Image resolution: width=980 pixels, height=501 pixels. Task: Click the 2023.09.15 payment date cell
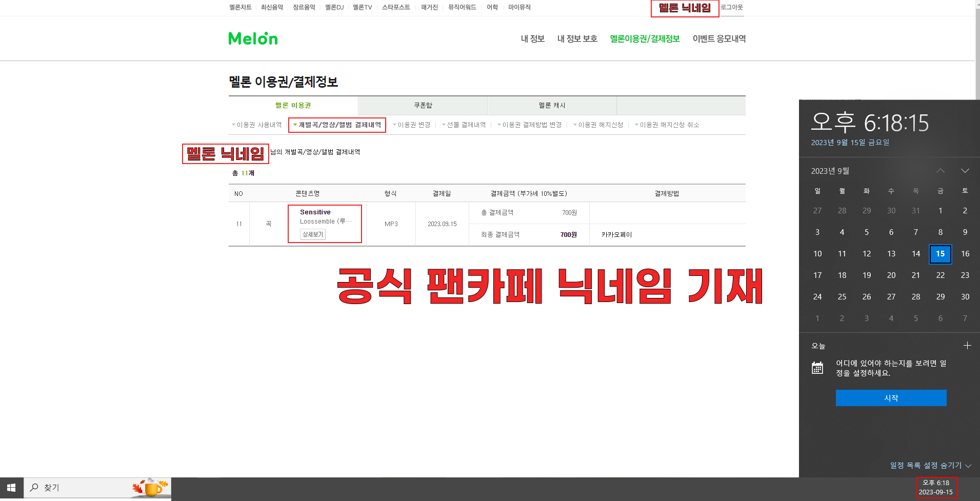(442, 224)
